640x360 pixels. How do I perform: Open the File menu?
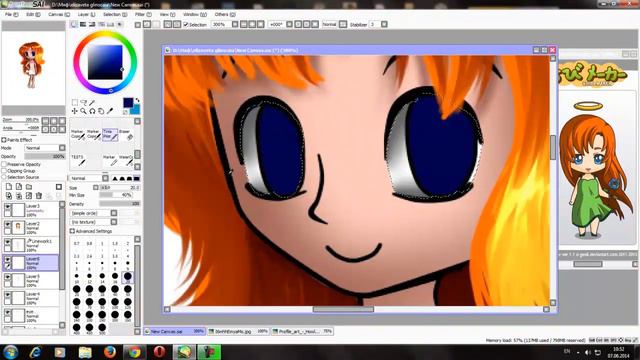[11, 14]
